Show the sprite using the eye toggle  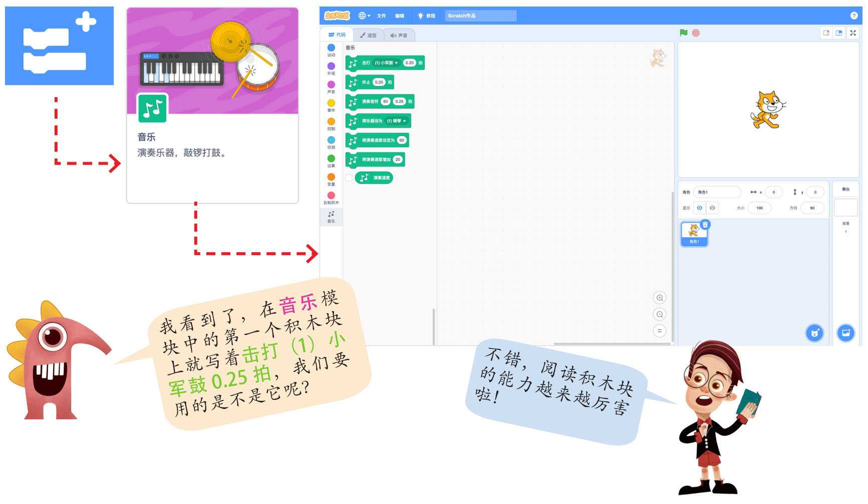click(700, 208)
